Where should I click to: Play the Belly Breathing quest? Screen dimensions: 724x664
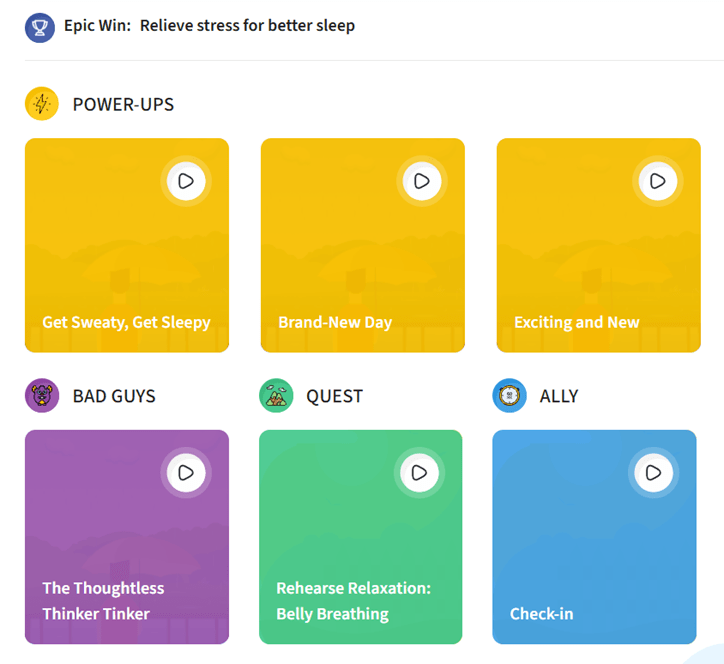click(x=420, y=473)
